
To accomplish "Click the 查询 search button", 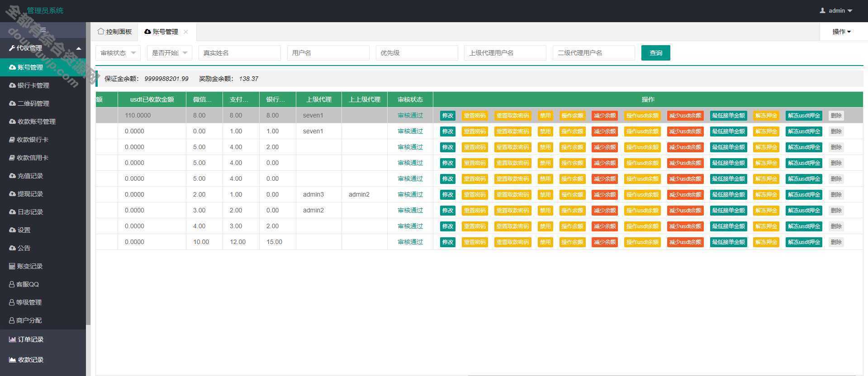I will coord(656,53).
